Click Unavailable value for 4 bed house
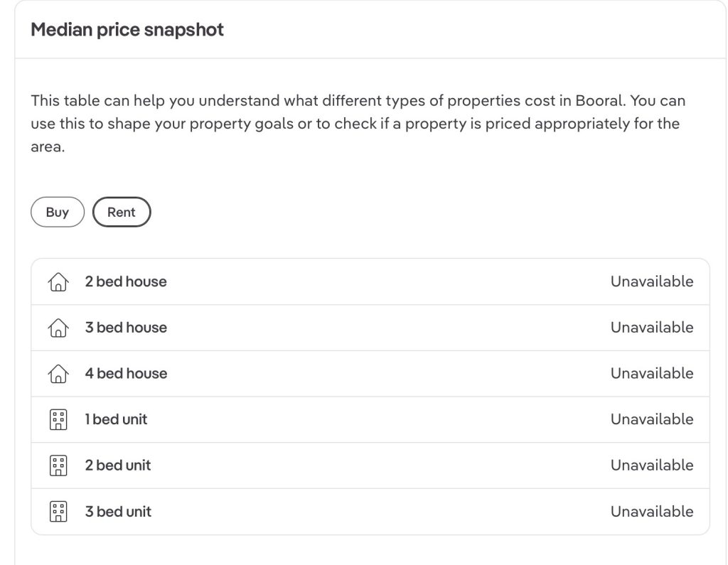 click(651, 374)
